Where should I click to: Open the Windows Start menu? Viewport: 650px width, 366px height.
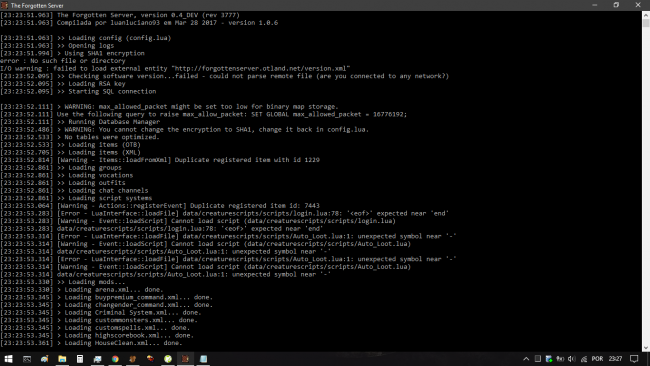8,359
